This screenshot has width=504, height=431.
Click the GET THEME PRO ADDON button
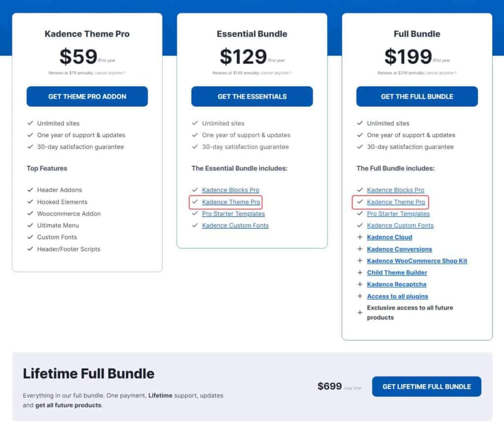click(87, 96)
